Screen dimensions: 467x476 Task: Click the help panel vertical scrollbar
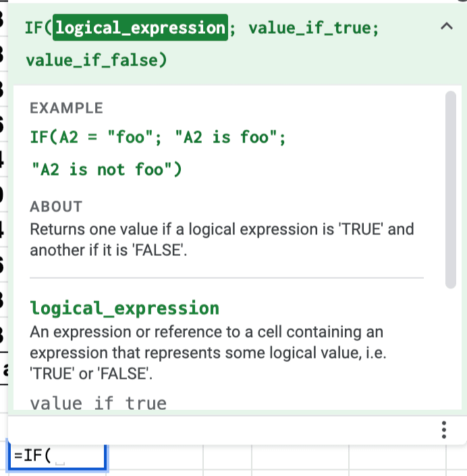tap(451, 189)
